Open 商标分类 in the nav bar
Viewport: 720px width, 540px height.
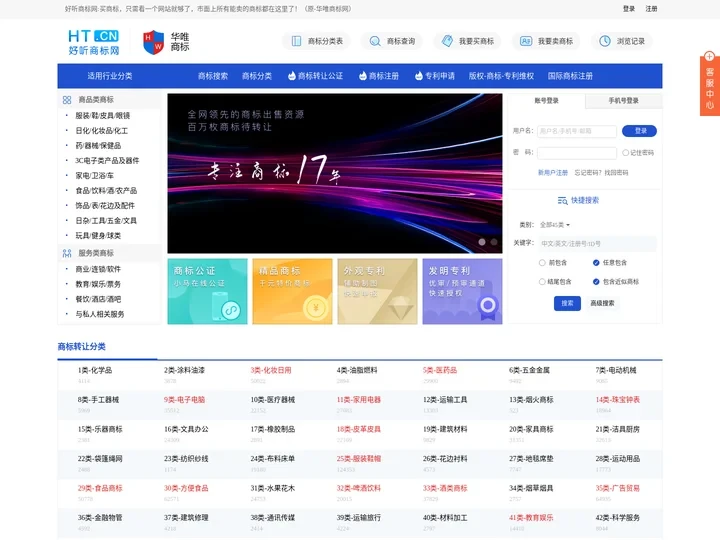257,76
